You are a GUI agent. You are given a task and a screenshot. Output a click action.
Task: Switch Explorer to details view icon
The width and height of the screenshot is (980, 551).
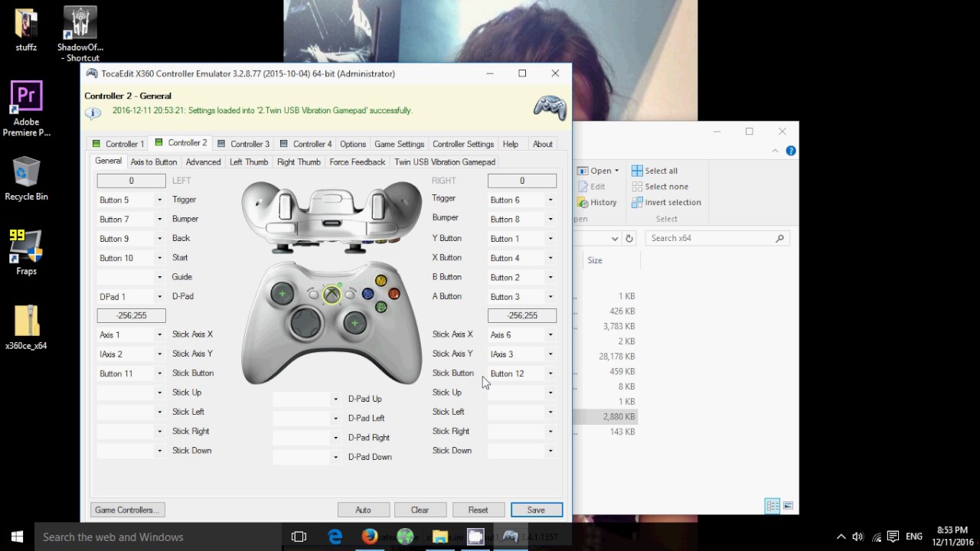tap(773, 506)
